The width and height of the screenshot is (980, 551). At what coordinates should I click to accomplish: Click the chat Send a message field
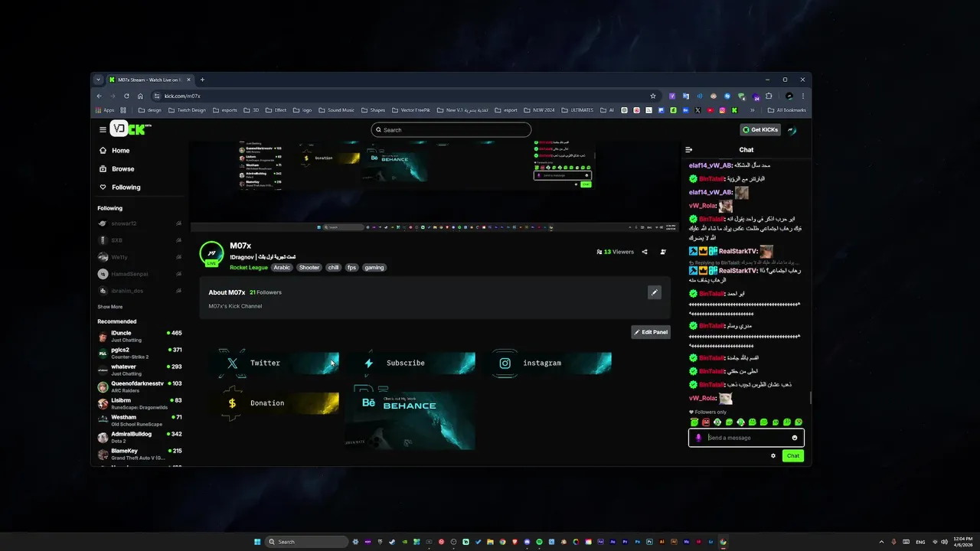pyautogui.click(x=746, y=438)
